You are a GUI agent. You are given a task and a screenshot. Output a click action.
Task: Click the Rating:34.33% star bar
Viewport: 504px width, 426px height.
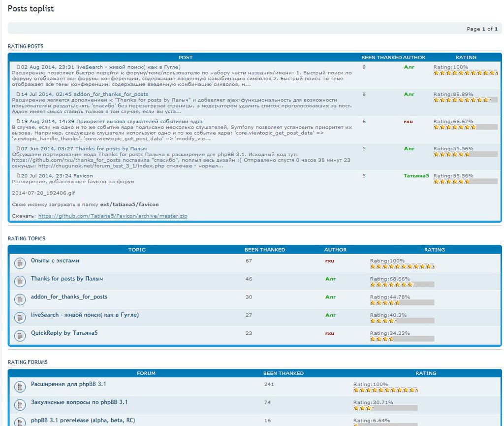pos(402,339)
